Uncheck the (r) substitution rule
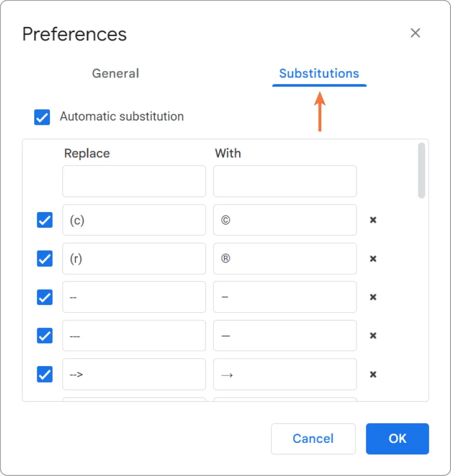Image resolution: width=451 pixels, height=476 pixels. coord(45,259)
